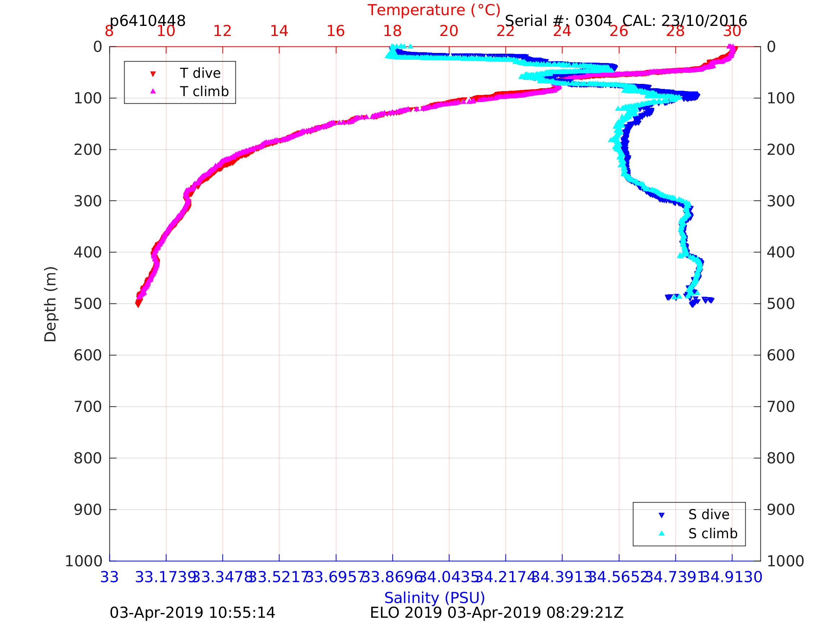840x630 pixels.
Task: Click the '03-Apr-2019 10:55:14' timestamp
Action: (192, 613)
